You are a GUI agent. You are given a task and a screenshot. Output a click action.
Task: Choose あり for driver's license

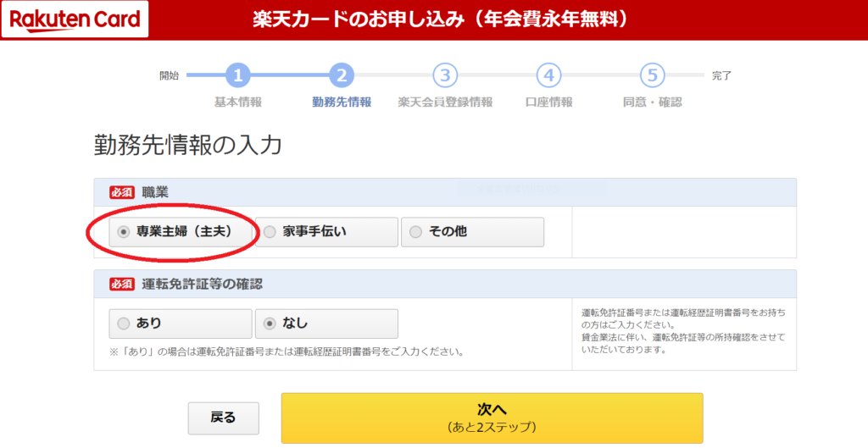[x=181, y=324]
